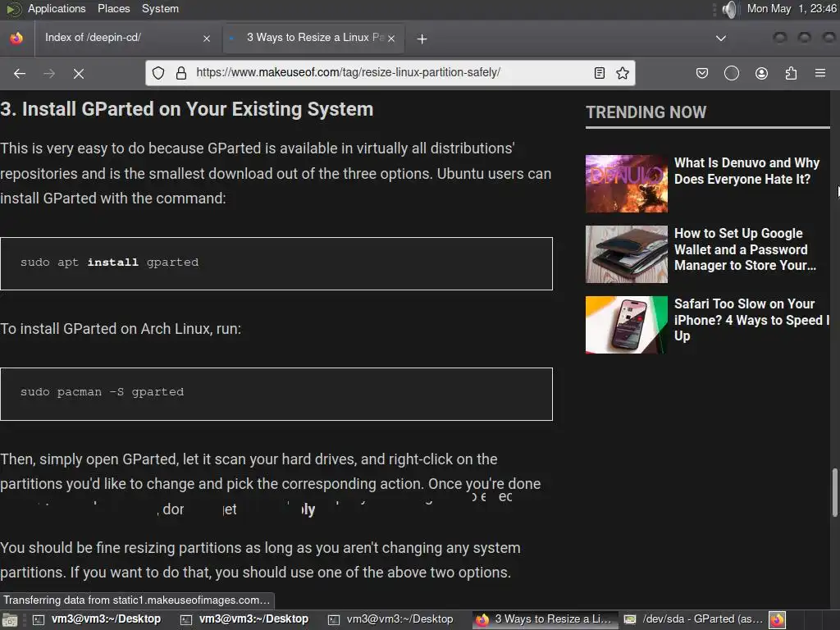This screenshot has height=630, width=840.
Task: Open Pocket save icon
Action: (702, 73)
